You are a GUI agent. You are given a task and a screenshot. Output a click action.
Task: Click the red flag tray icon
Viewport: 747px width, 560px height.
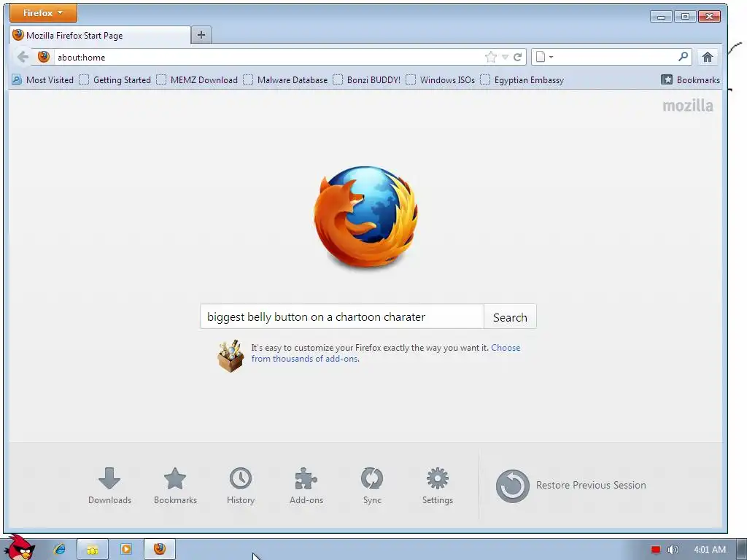[x=656, y=550]
